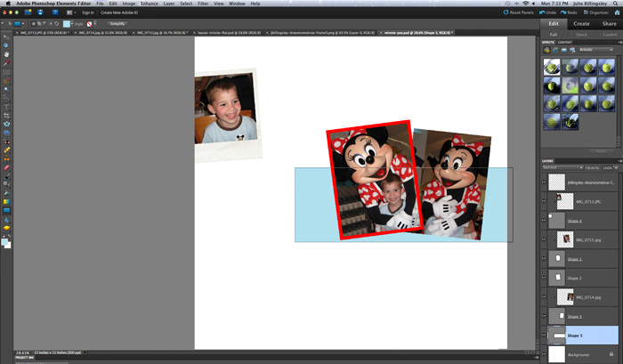Click the Spotlight search icon in menu bar

tap(615, 4)
